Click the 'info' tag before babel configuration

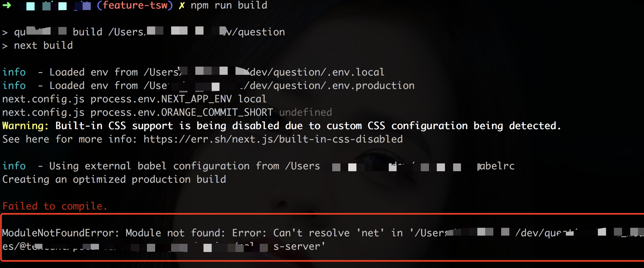pos(14,166)
